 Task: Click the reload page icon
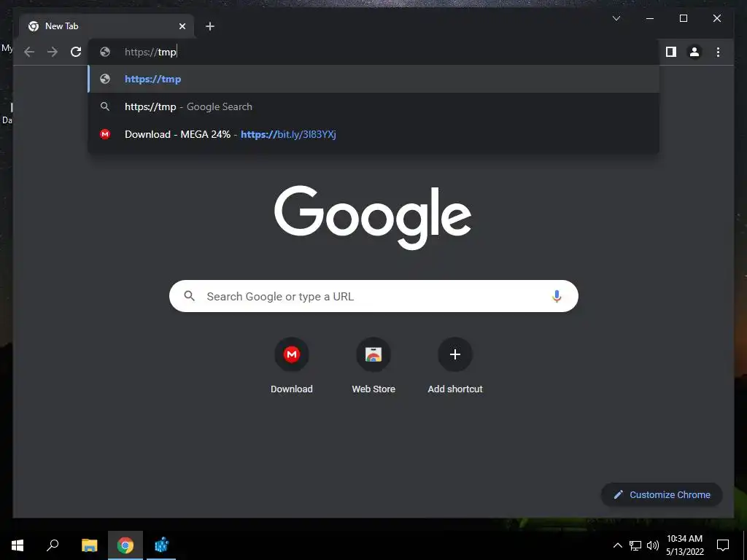76,52
